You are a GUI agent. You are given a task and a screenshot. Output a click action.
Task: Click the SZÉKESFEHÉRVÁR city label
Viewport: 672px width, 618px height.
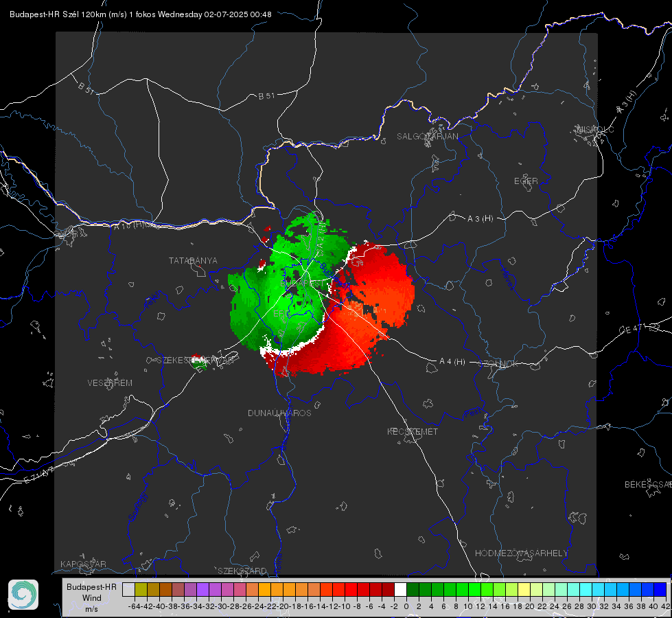pyautogui.click(x=195, y=360)
